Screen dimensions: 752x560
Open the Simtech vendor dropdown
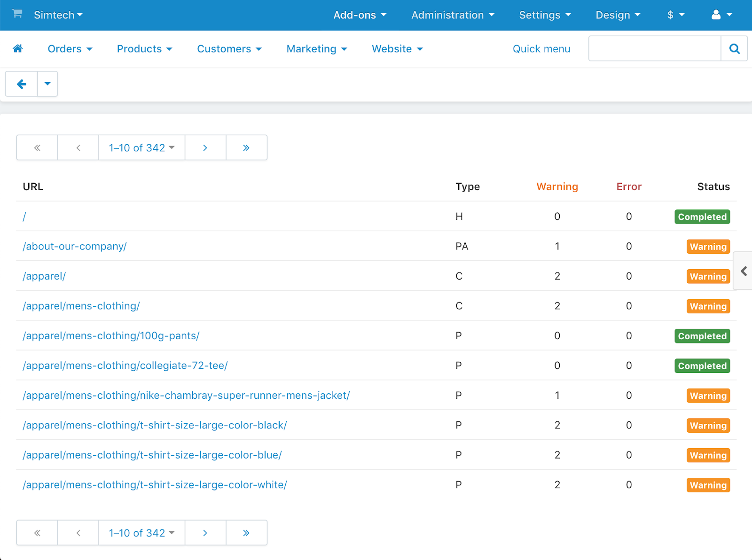(x=58, y=15)
